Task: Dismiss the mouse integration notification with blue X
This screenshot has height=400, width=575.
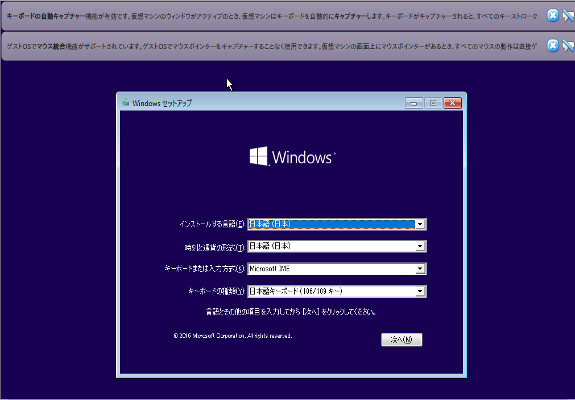Action: (553, 45)
